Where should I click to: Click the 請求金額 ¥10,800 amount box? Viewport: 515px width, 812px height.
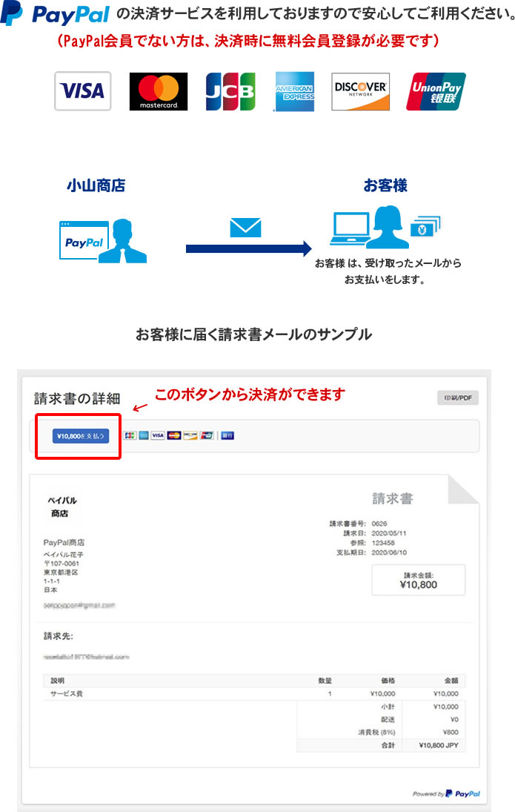click(418, 580)
